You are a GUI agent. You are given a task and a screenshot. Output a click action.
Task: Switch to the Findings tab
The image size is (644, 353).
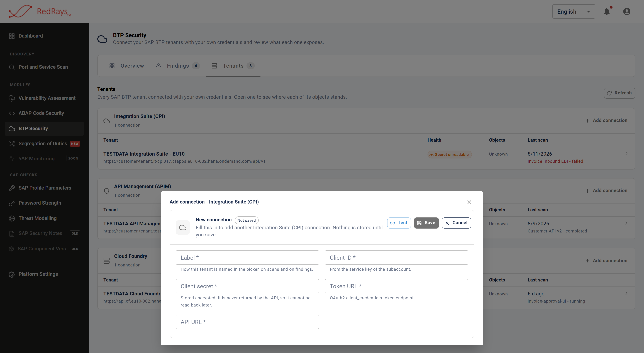178,66
